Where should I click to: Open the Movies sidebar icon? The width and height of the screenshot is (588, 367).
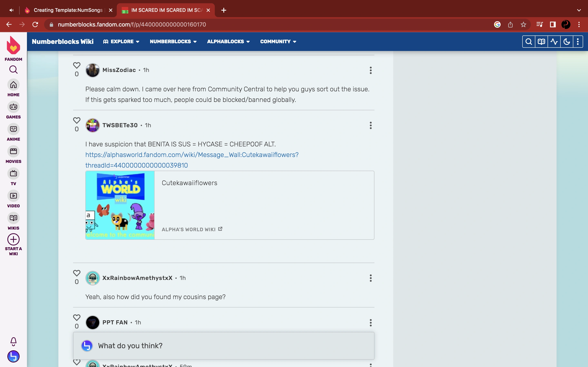(x=13, y=151)
